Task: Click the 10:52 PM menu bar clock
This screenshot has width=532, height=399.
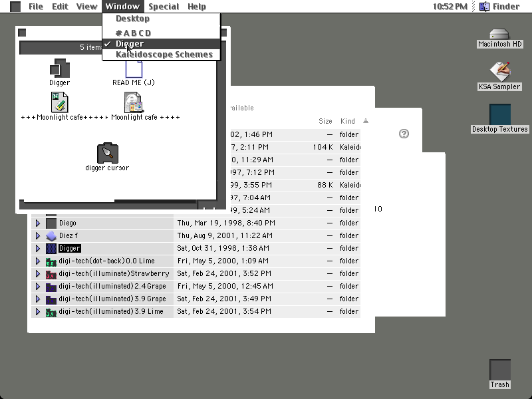Action: tap(450, 7)
